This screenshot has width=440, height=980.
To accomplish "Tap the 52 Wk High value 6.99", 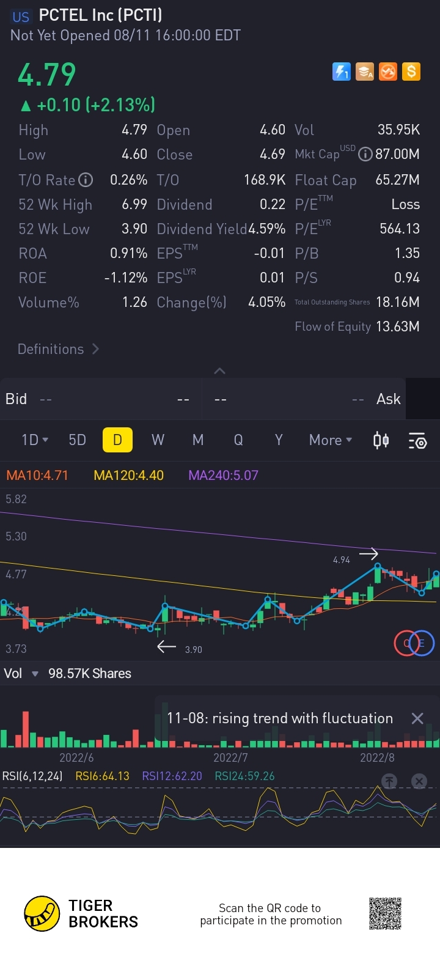I will (134, 204).
